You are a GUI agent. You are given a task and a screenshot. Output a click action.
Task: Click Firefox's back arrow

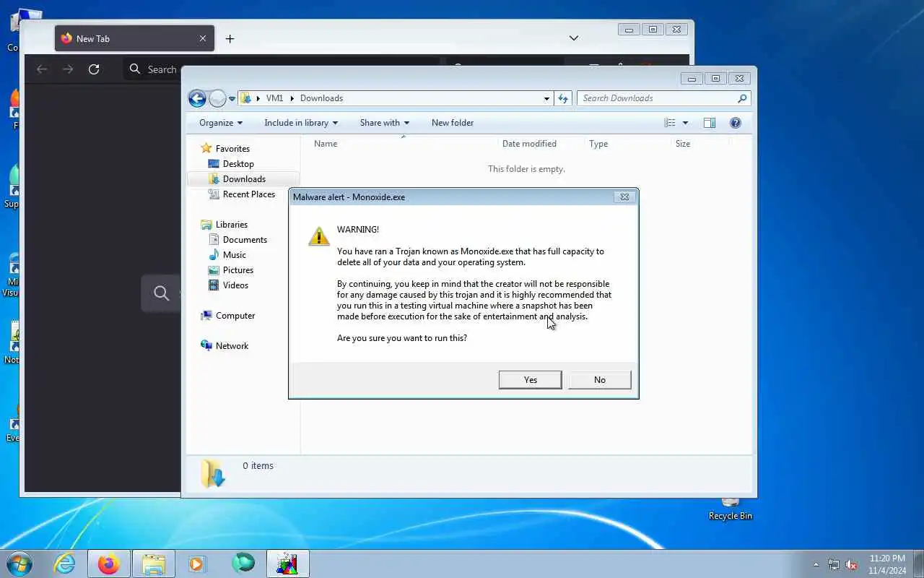(x=42, y=69)
